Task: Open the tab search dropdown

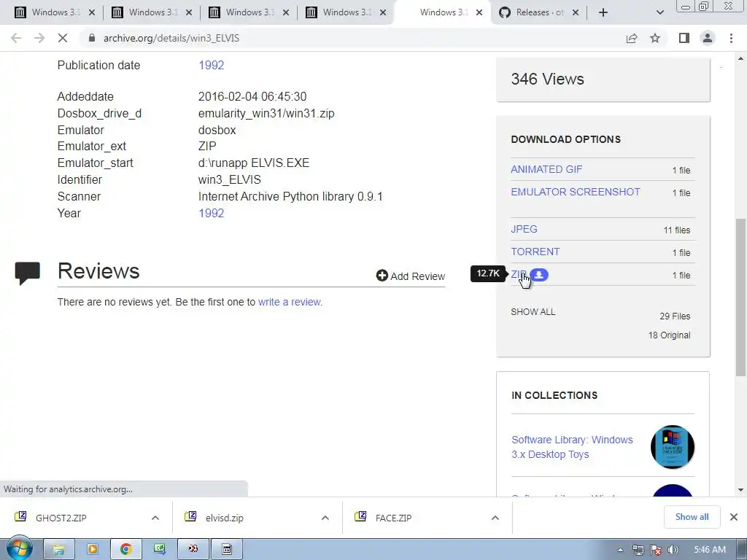Action: coord(659,12)
